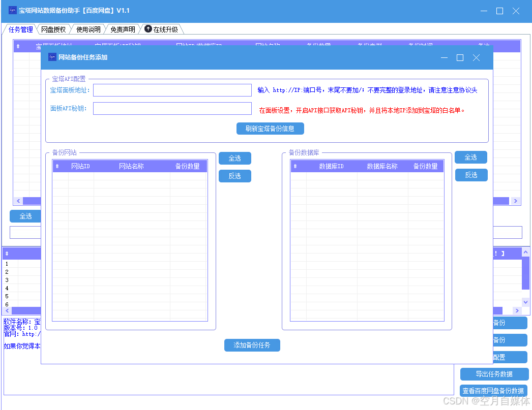Maximize the 网站备份任务添加 dialog
The width and height of the screenshot is (532, 410).
(x=460, y=57)
